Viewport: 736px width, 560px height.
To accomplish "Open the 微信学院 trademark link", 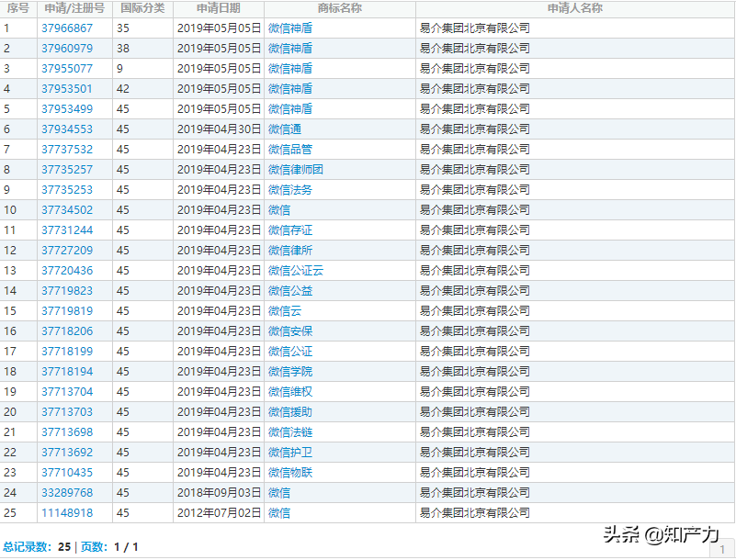I will pos(290,371).
